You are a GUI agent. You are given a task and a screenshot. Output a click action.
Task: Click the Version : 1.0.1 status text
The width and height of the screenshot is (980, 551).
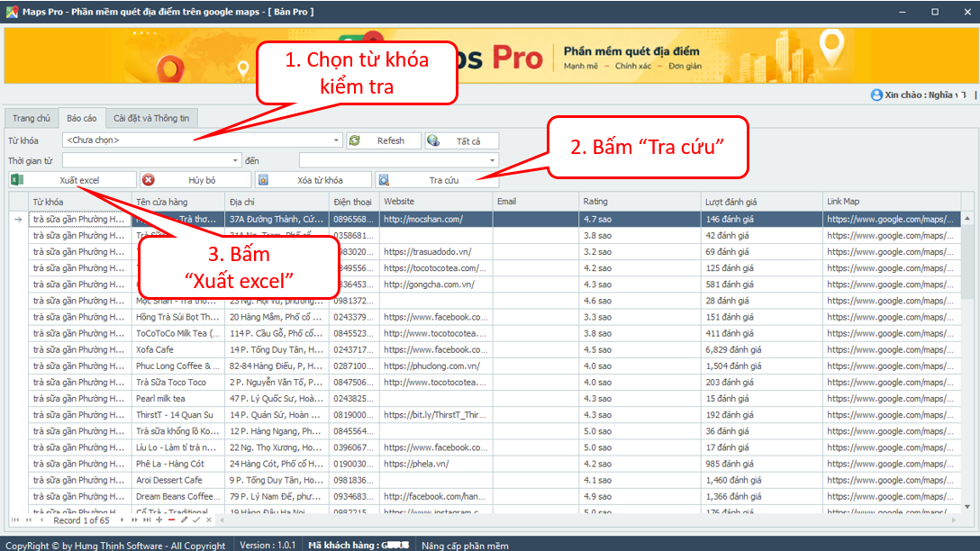(268, 546)
